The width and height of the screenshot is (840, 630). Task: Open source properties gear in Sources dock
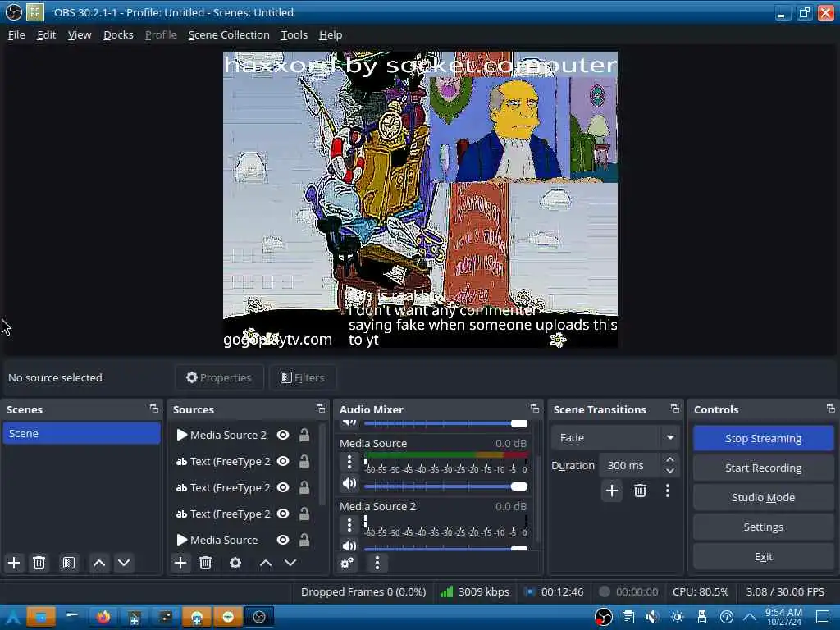click(235, 563)
